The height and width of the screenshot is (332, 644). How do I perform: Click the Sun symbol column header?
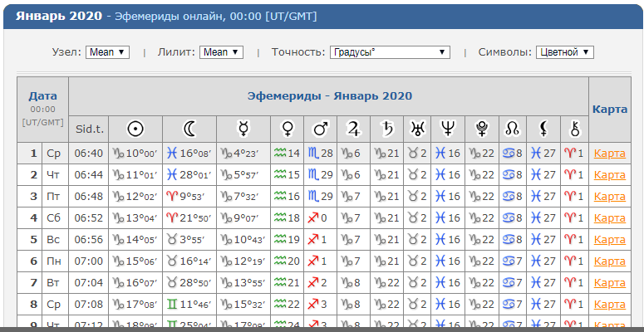pyautogui.click(x=135, y=129)
